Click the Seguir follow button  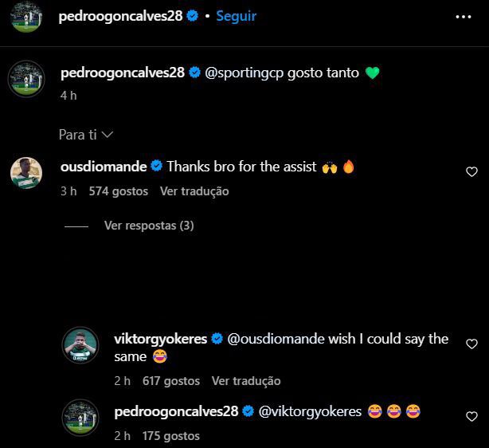click(x=237, y=16)
